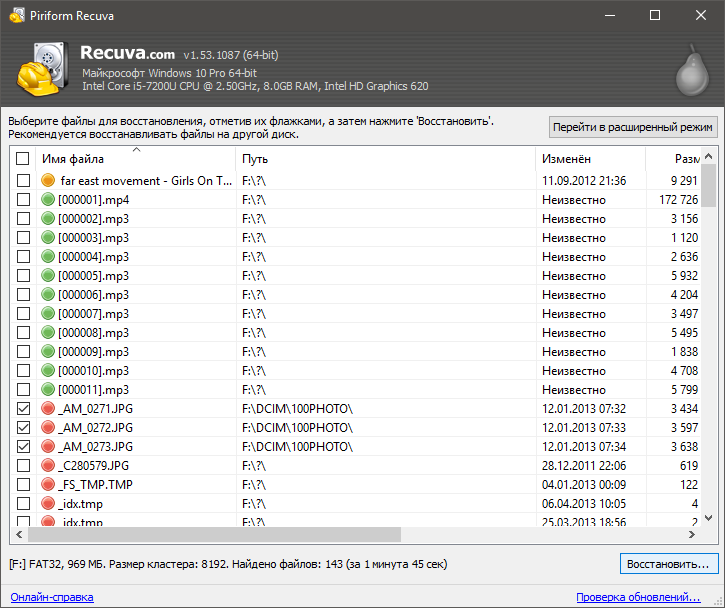Viewport: 725px width, 608px height.
Task: Click the Piriform pear logo
Action: (692, 70)
